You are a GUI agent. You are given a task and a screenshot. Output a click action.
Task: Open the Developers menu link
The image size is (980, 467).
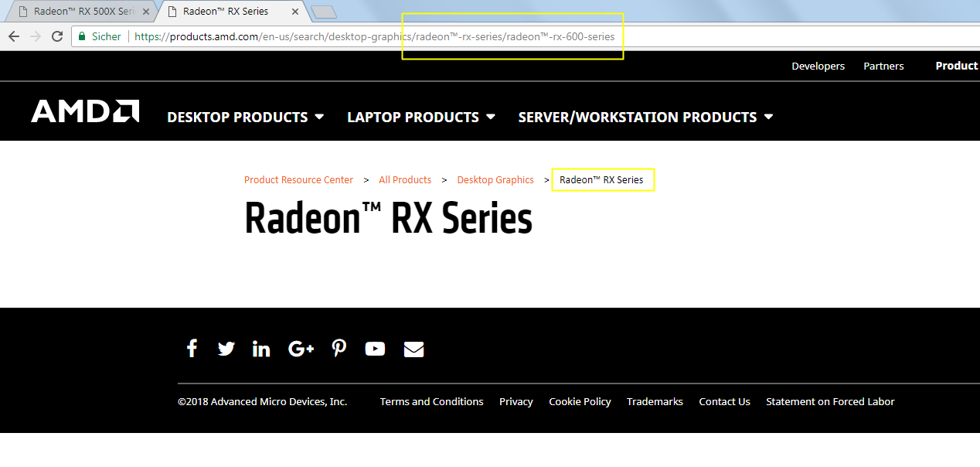pyautogui.click(x=818, y=66)
